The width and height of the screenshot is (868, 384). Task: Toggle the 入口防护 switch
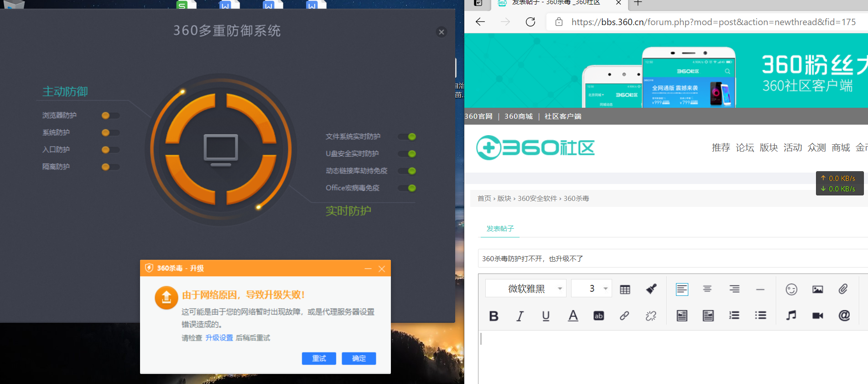pyautogui.click(x=110, y=150)
